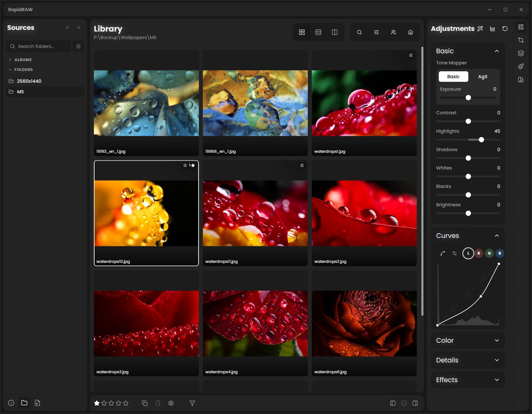532x414 pixels.
Task: Navigate forward in Sources
Action: [x=78, y=28]
